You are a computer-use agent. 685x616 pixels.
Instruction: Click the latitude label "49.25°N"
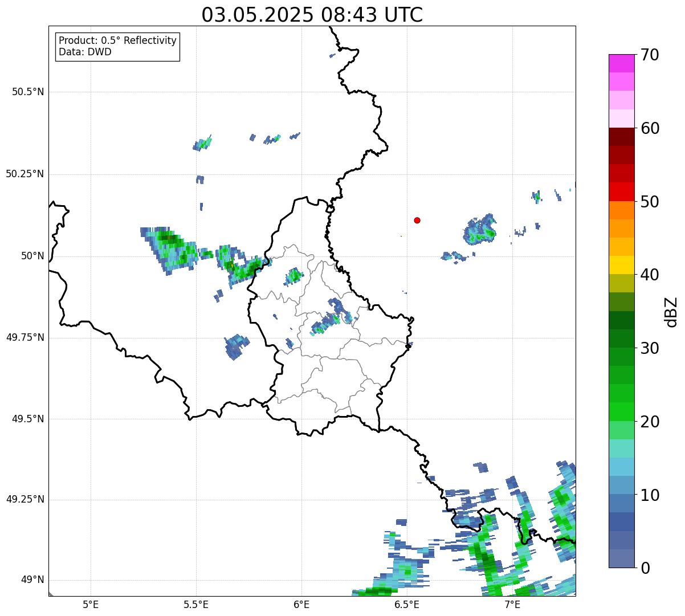click(25, 500)
